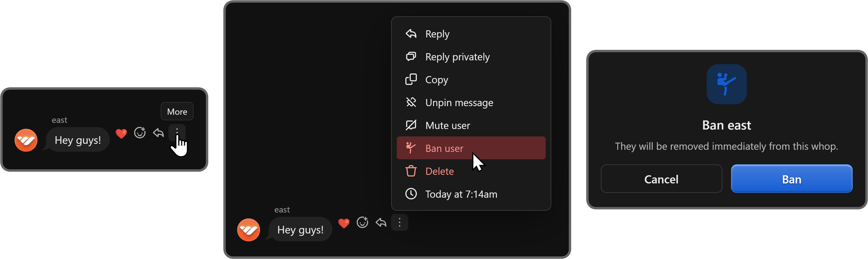Confirm with the blue Ban button
Viewport: 868px width, 259px height.
791,179
